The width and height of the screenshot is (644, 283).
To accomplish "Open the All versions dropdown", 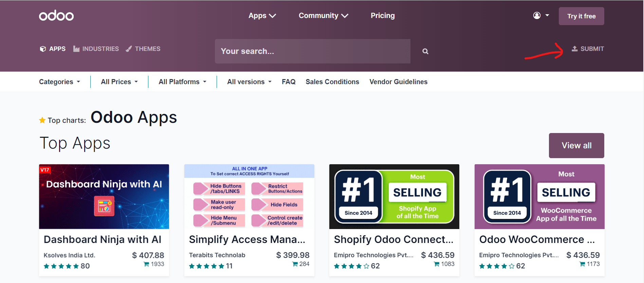I will (249, 82).
